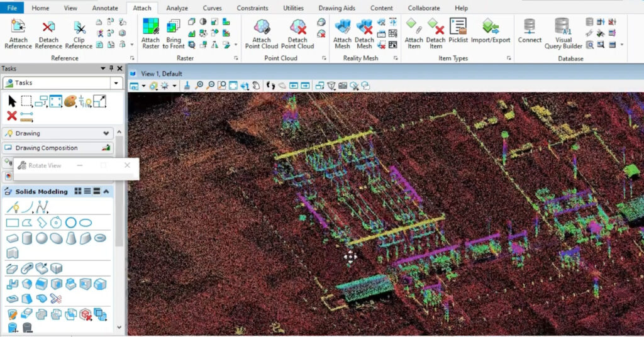Pin the Tasks panel
This screenshot has height=337, width=644.
[111, 68]
